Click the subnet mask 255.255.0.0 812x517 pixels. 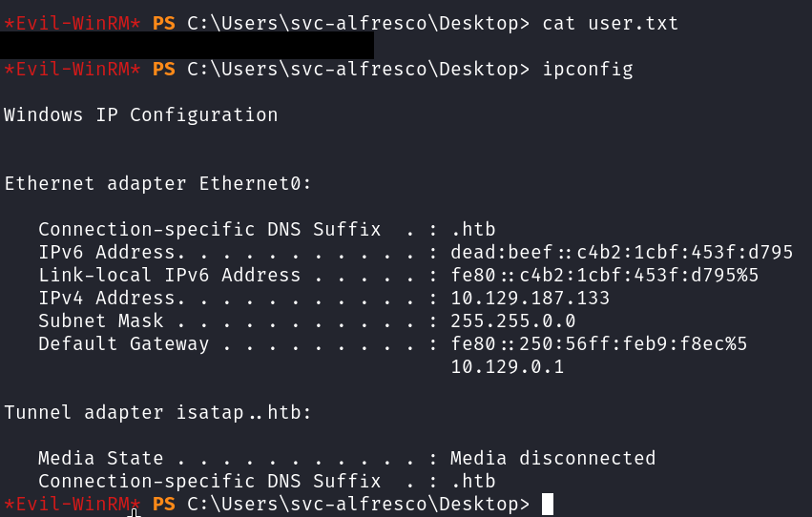click(x=512, y=321)
